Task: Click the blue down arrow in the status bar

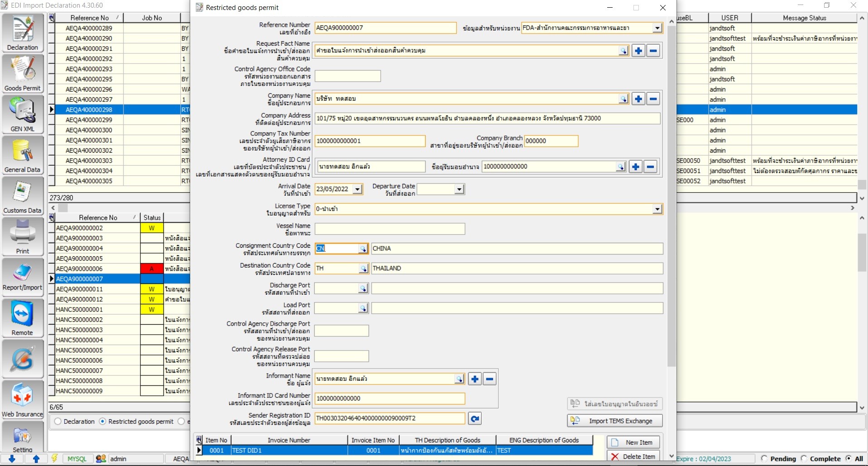Action: 12,459
